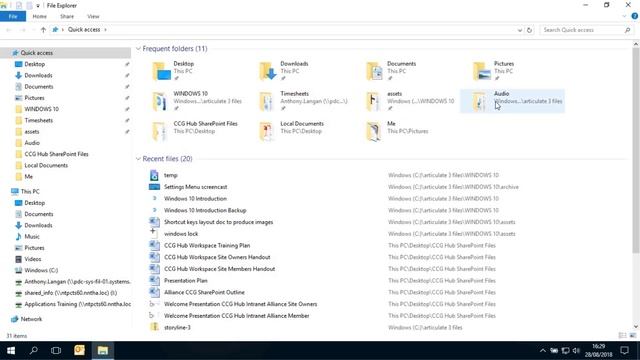Click the Refresh icon in address bar
Image resolution: width=640 pixels, height=360 pixels.
click(529, 30)
